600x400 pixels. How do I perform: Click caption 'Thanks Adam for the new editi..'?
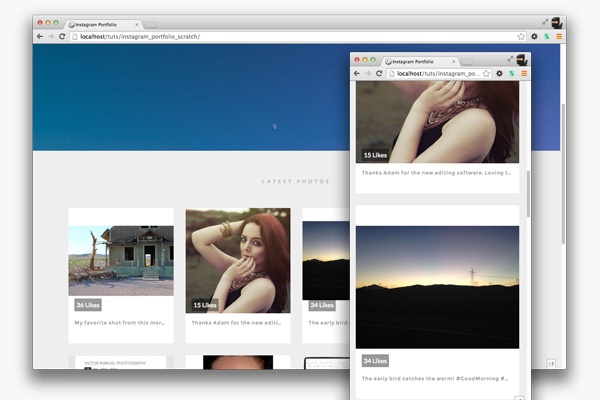pyautogui.click(x=236, y=323)
